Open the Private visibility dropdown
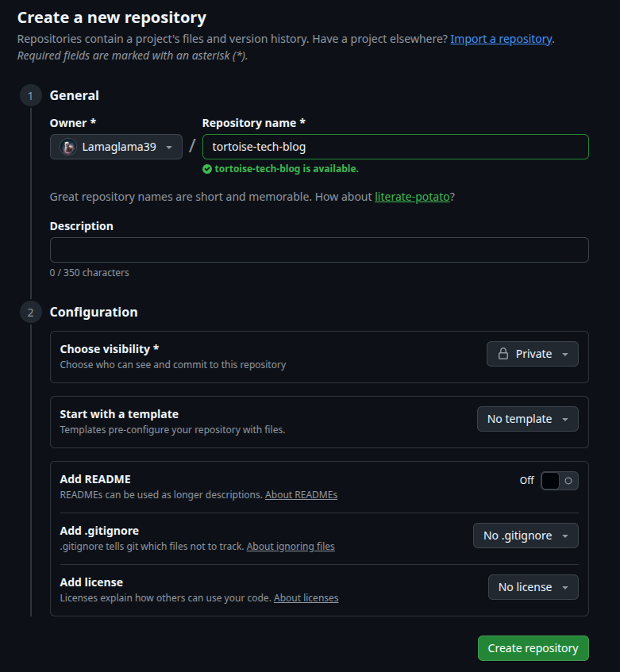This screenshot has width=620, height=672. pos(532,354)
